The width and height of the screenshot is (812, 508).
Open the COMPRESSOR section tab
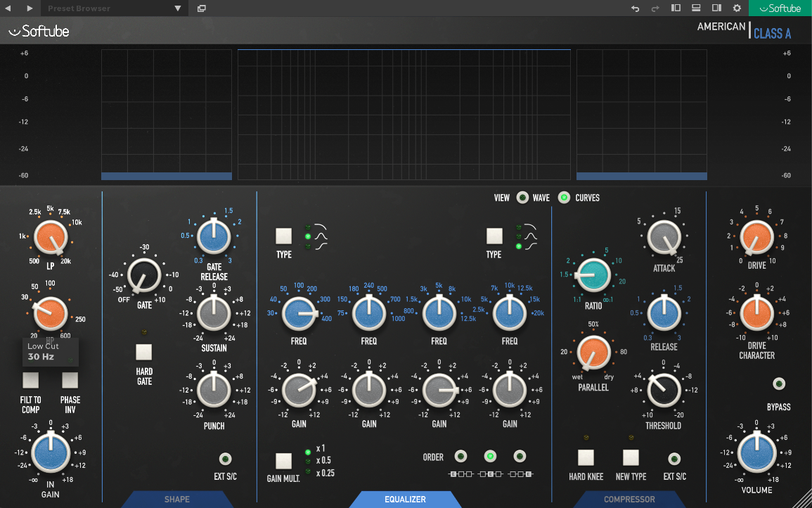pyautogui.click(x=629, y=500)
